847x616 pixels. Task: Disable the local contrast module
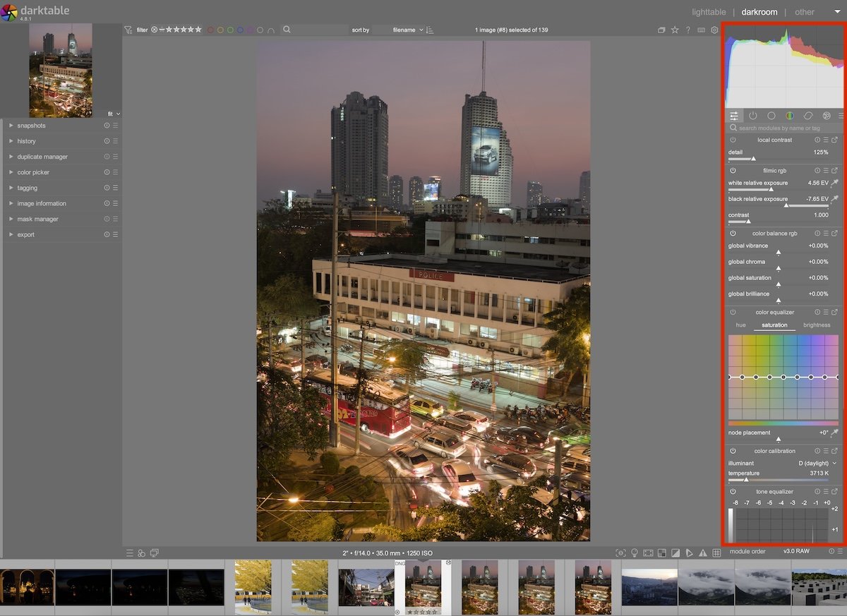click(x=733, y=140)
